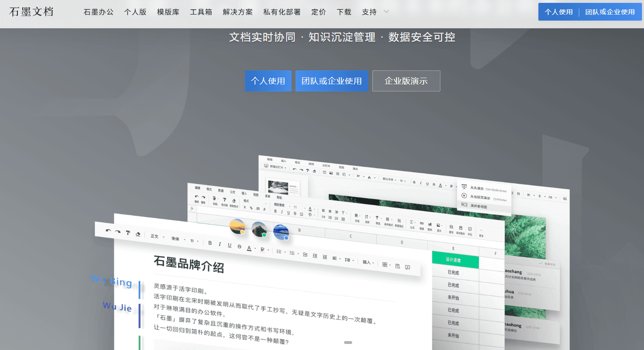Viewport: 644px width, 350px height.
Task: Select the green 设计进度 header cell
Action: tap(455, 260)
